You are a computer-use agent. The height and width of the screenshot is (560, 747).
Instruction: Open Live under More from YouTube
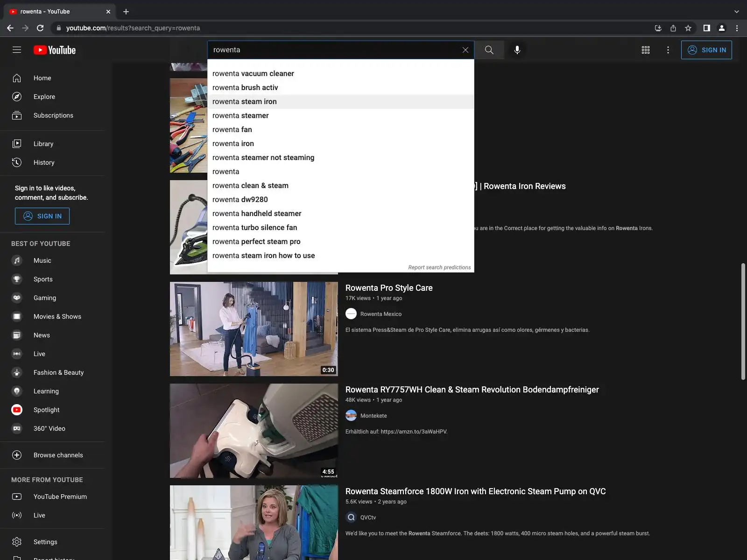click(x=52, y=515)
